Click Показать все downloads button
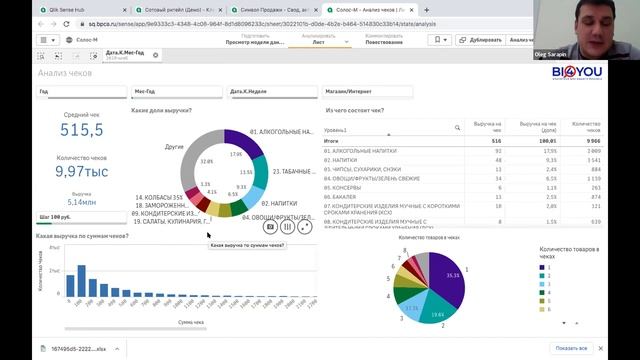640x360 pixels. coord(571,348)
